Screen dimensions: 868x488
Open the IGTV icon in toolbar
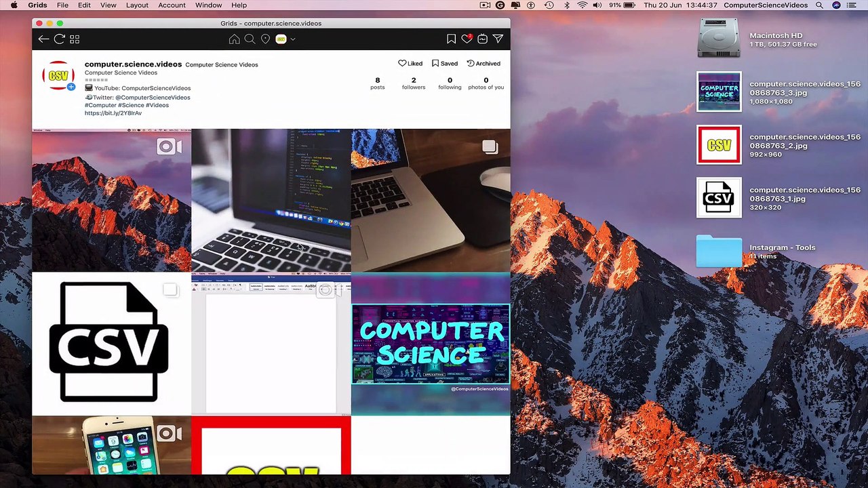482,39
